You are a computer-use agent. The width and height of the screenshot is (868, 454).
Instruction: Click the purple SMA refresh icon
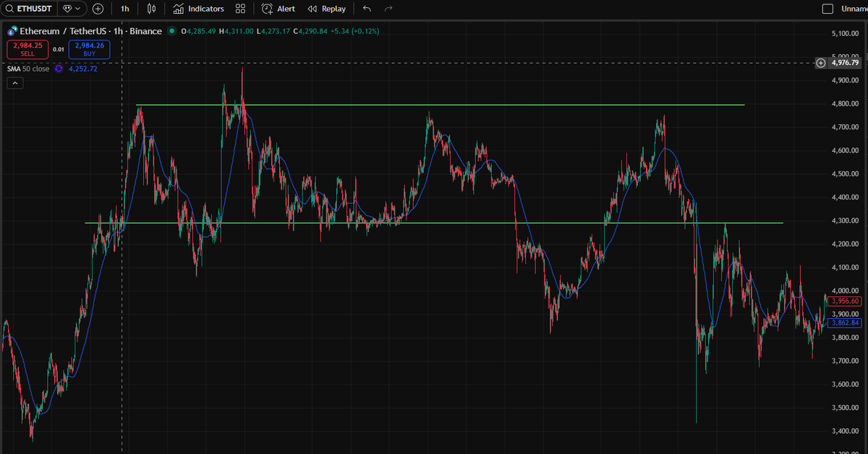(x=59, y=69)
